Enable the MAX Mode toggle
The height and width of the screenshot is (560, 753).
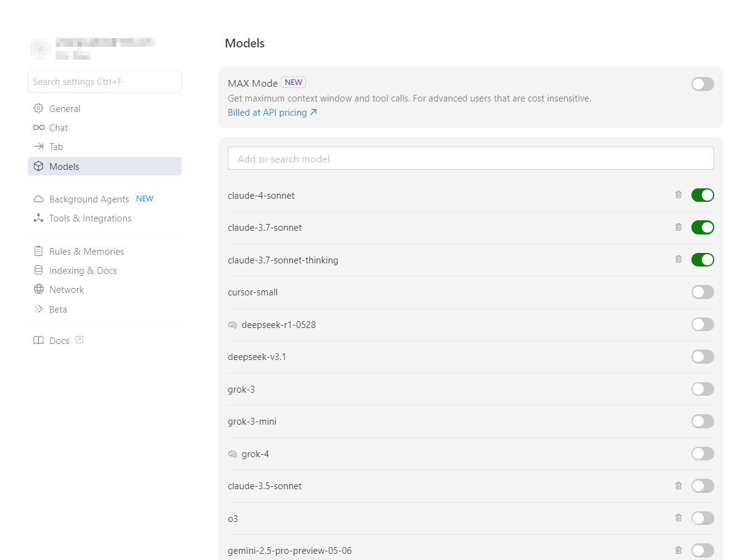[703, 84]
